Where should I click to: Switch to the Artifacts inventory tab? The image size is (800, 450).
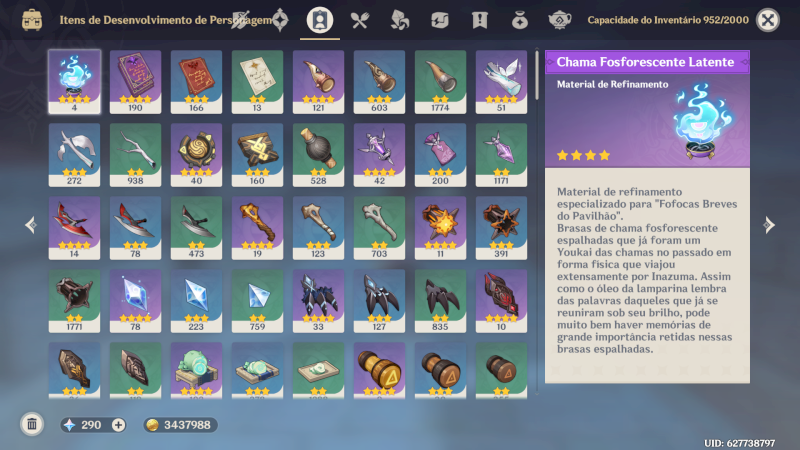(280, 20)
